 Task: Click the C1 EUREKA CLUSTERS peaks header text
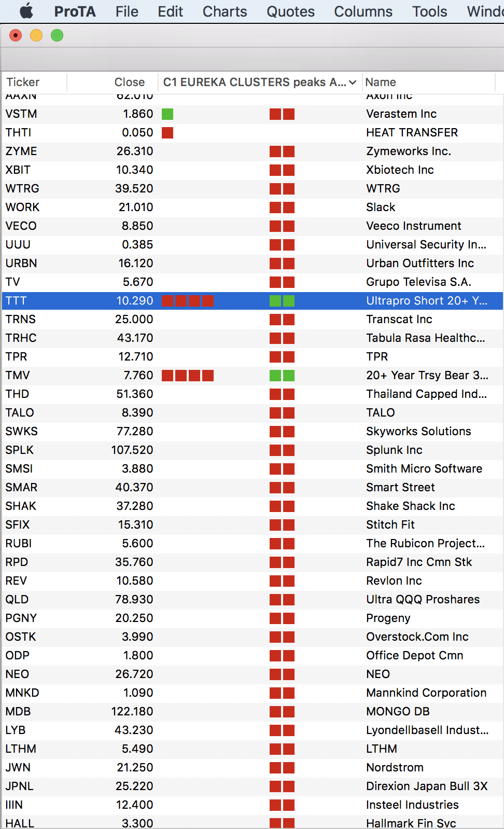pyautogui.click(x=254, y=82)
